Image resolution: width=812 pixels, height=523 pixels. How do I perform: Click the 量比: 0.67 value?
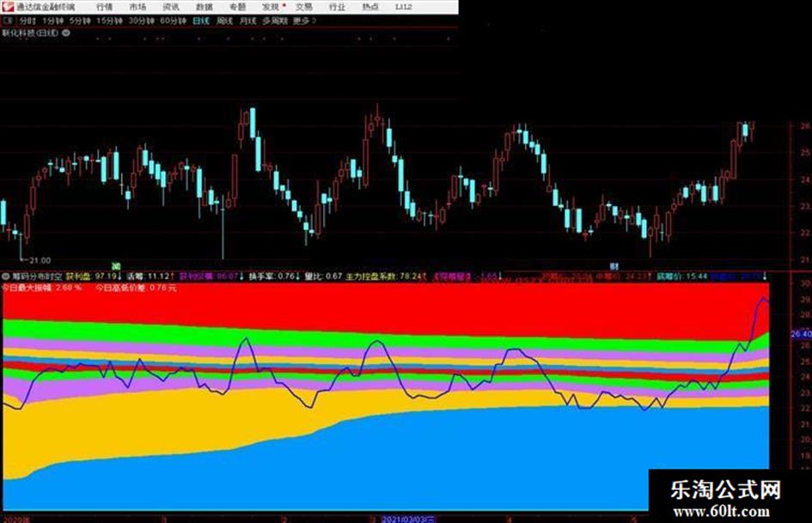[323, 277]
